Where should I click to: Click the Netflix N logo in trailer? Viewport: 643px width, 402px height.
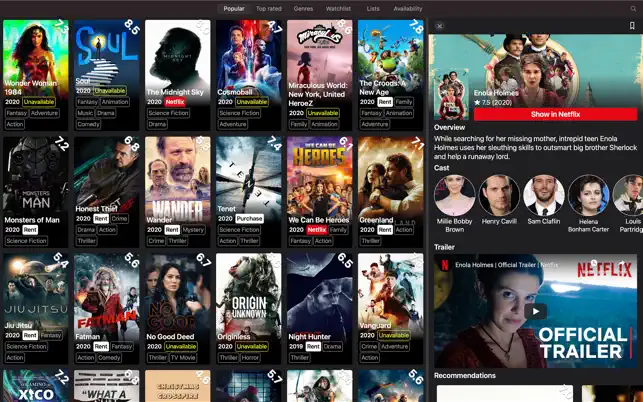coord(445,265)
